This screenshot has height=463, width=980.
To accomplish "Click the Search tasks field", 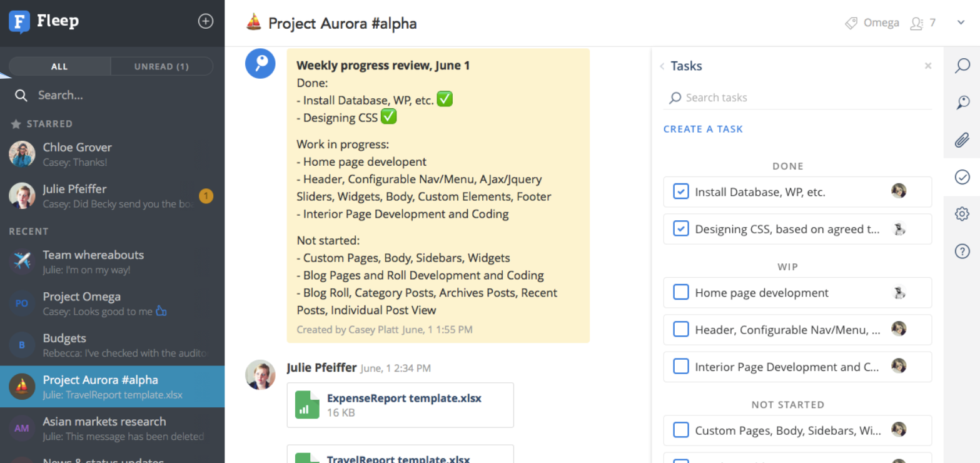I will [x=797, y=98].
